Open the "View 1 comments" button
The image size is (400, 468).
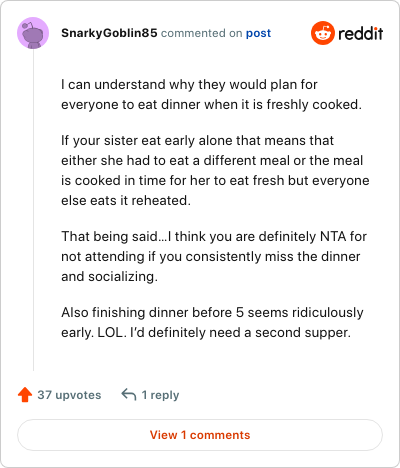[200, 435]
